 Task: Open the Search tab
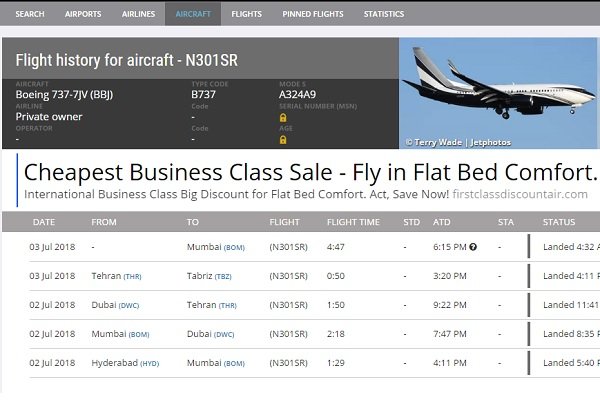[30, 14]
